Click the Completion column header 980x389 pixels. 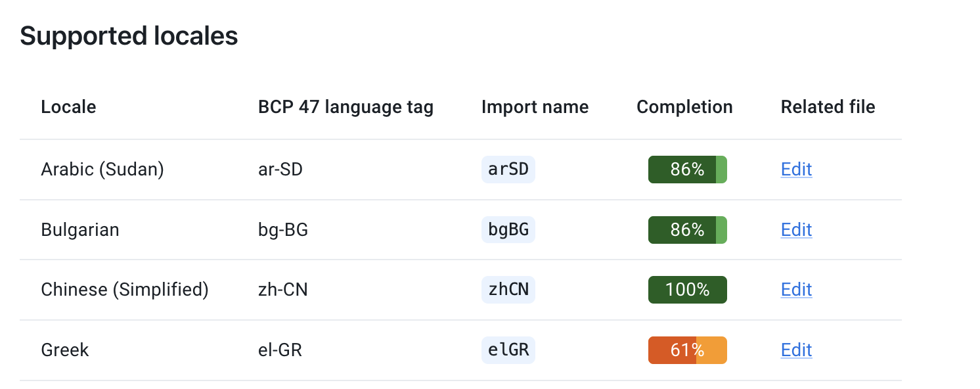[x=684, y=106]
